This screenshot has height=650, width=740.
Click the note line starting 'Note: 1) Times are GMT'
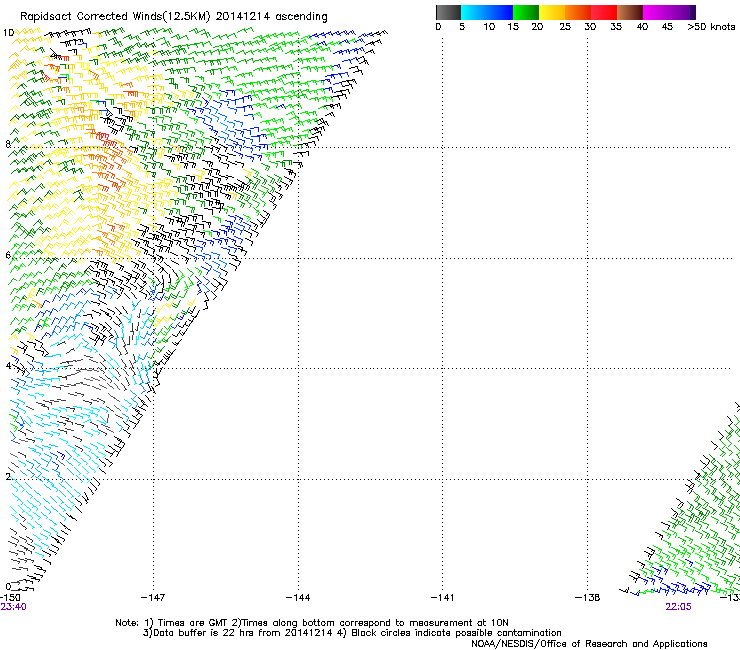(x=312, y=623)
